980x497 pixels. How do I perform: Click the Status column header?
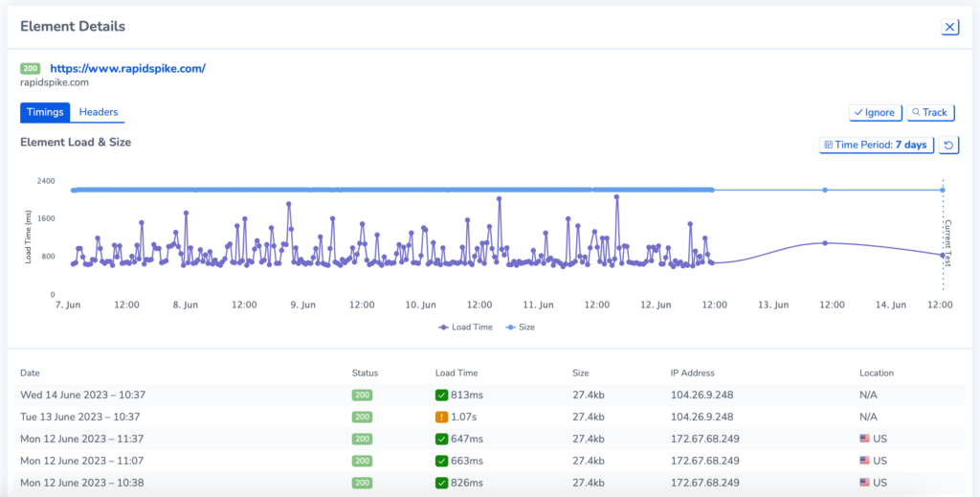365,373
